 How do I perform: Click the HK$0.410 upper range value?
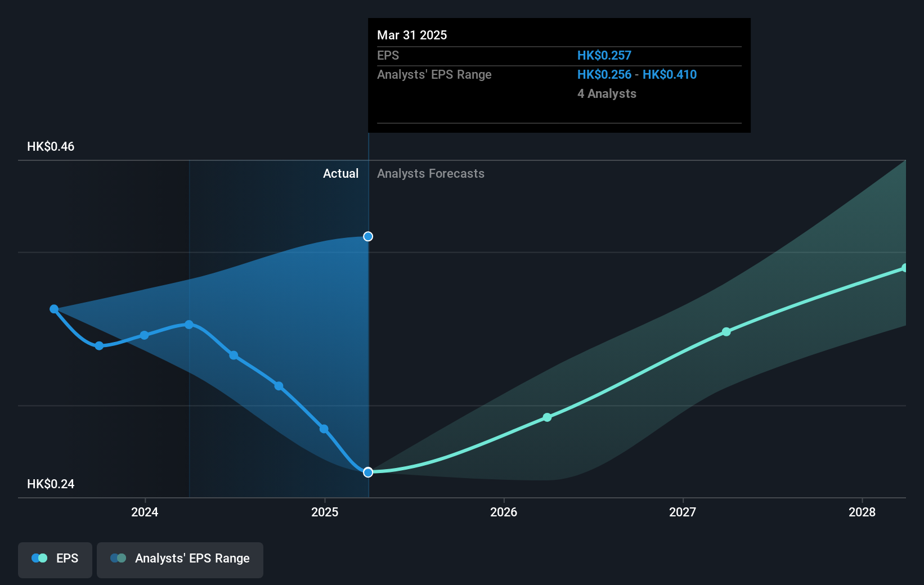(x=670, y=74)
